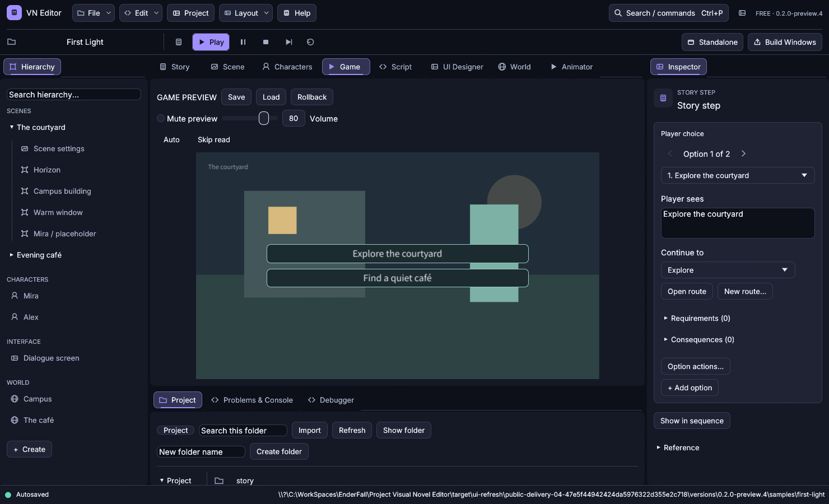This screenshot has height=504, width=829.
Task: Click the folder icon beside story
Action: (x=219, y=480)
